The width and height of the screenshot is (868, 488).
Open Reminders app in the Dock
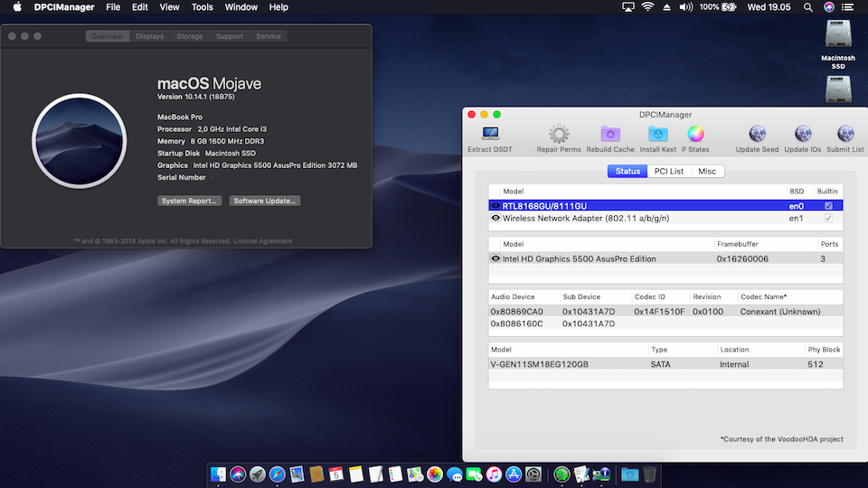(x=395, y=474)
